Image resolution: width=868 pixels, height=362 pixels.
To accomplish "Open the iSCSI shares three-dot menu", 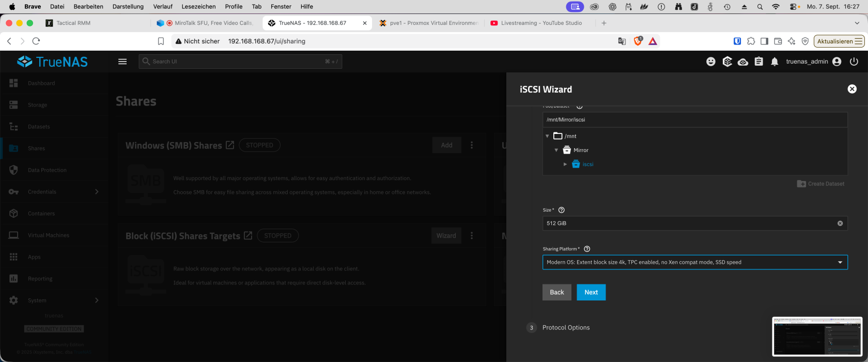I will [471, 235].
